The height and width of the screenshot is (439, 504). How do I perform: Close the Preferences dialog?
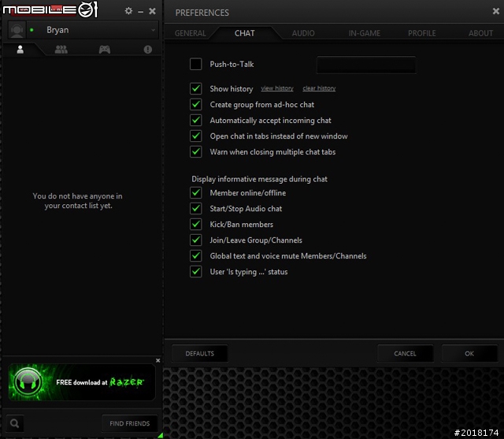point(496,11)
